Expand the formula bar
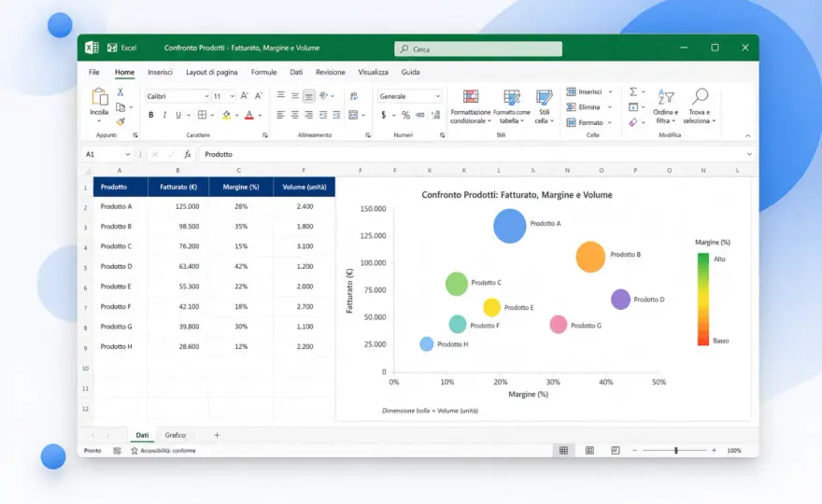822x504 pixels. click(x=749, y=154)
